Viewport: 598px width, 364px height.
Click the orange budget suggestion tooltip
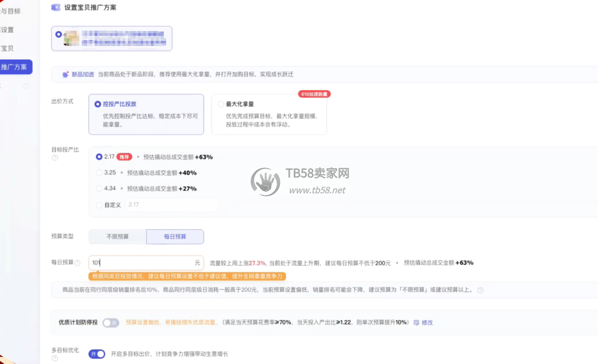click(x=187, y=276)
